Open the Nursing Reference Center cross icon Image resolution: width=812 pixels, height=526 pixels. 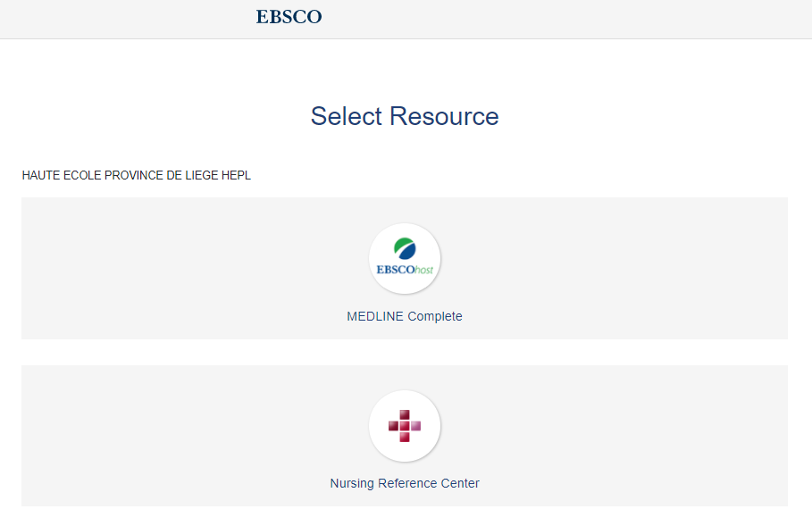click(x=405, y=426)
